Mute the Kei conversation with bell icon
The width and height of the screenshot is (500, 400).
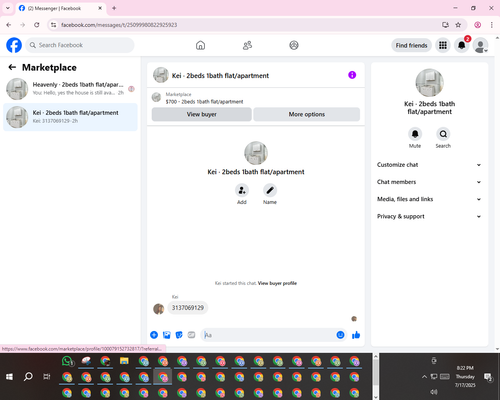click(415, 134)
